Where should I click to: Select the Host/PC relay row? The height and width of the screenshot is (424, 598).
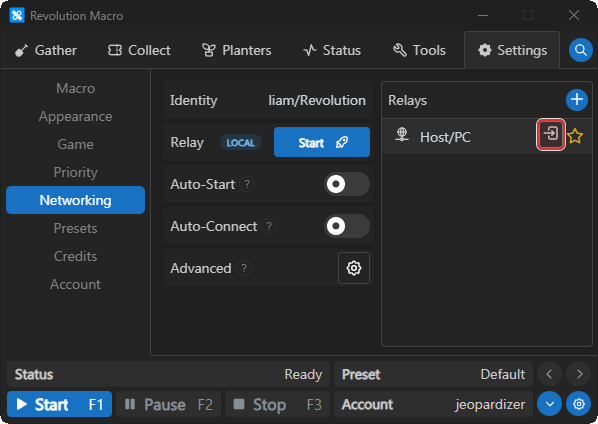click(x=487, y=136)
